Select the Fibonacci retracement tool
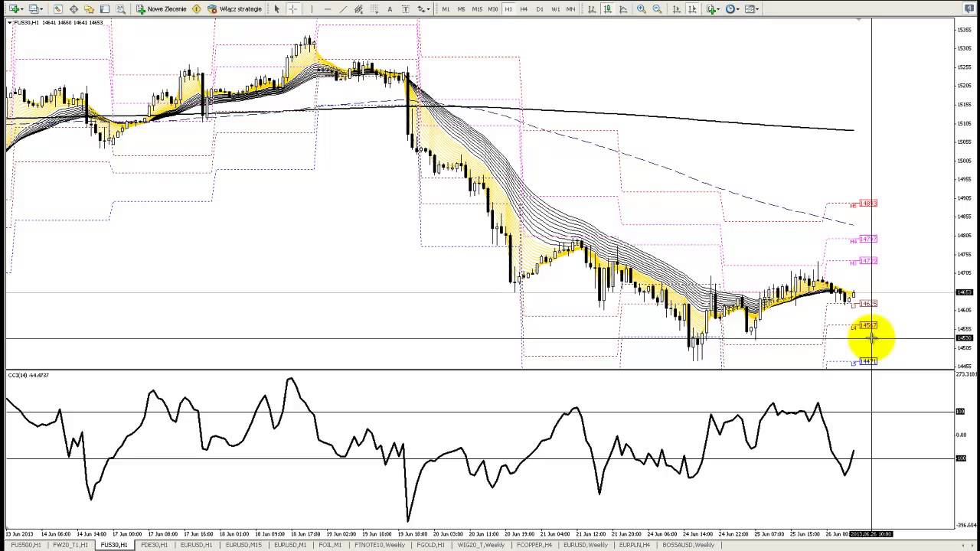Screen dimensions: 980x551 point(374,9)
